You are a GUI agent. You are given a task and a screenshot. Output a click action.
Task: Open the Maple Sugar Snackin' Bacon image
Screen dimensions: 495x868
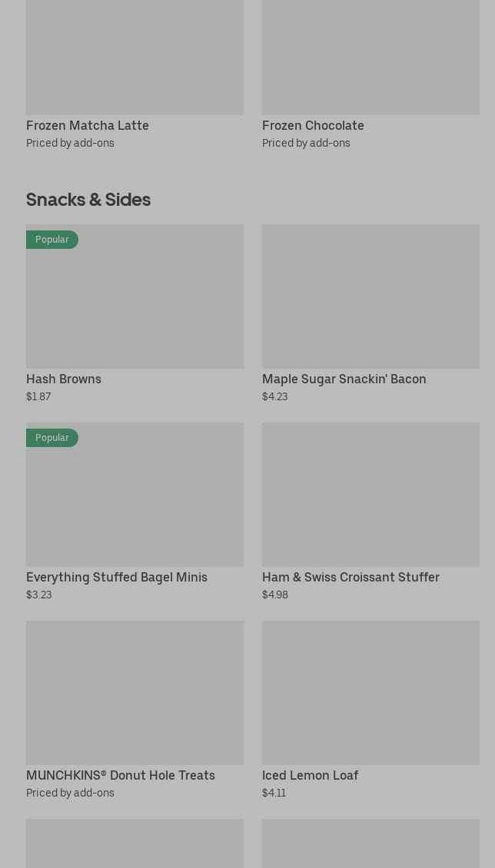[370, 297]
